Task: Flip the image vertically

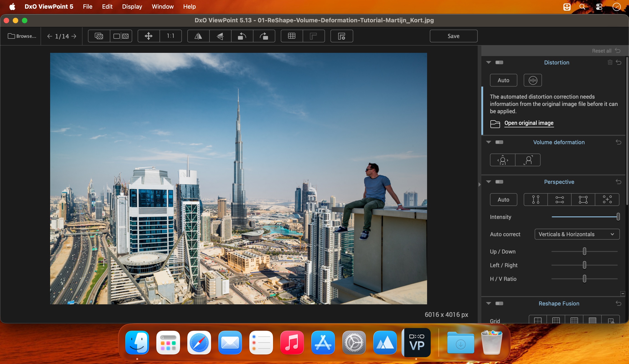Action: tap(220, 36)
